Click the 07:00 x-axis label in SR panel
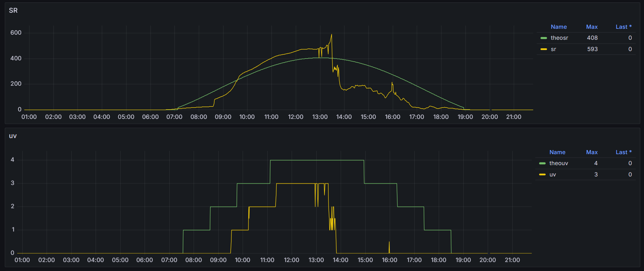This screenshot has height=271, width=644. pos(174,117)
